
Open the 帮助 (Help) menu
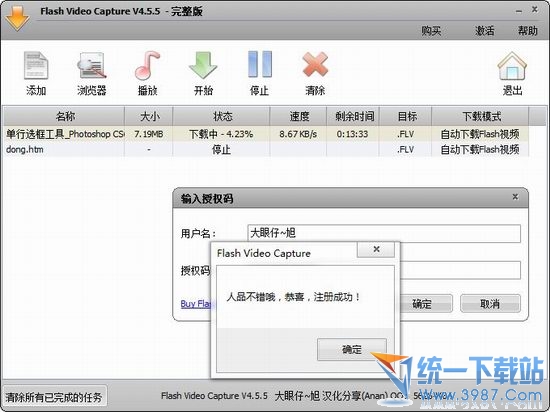[x=528, y=31]
